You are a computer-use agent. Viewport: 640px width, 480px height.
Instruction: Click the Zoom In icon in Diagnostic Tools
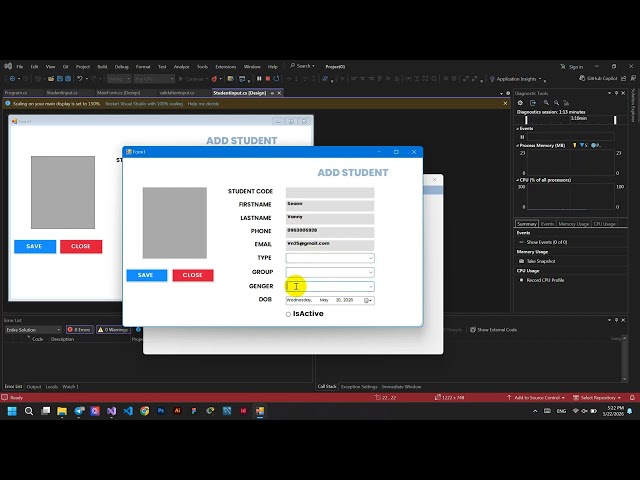pyautogui.click(x=546, y=103)
